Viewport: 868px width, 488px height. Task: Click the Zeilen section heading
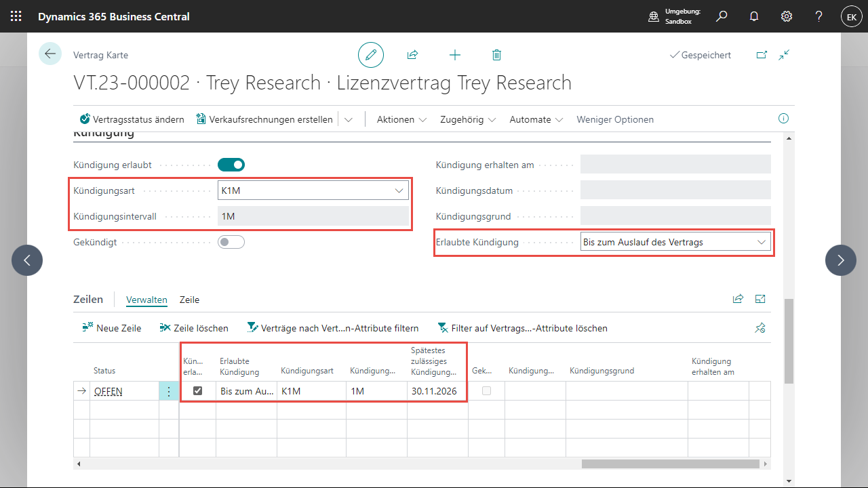tap(88, 299)
